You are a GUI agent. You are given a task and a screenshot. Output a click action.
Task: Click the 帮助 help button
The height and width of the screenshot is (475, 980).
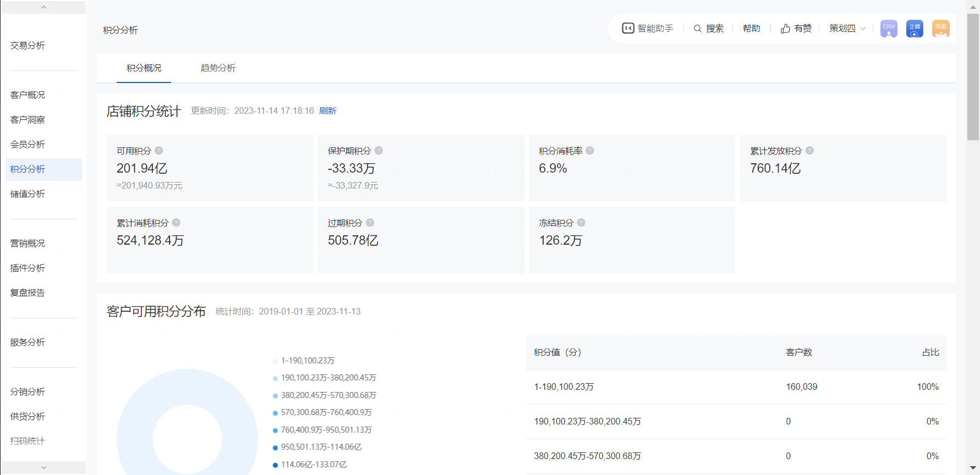751,29
